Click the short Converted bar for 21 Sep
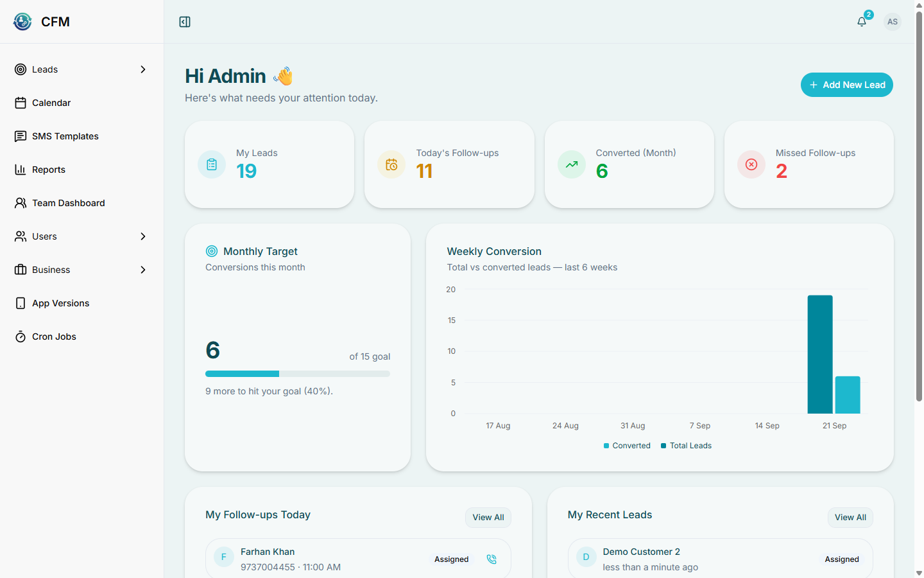 coord(848,395)
